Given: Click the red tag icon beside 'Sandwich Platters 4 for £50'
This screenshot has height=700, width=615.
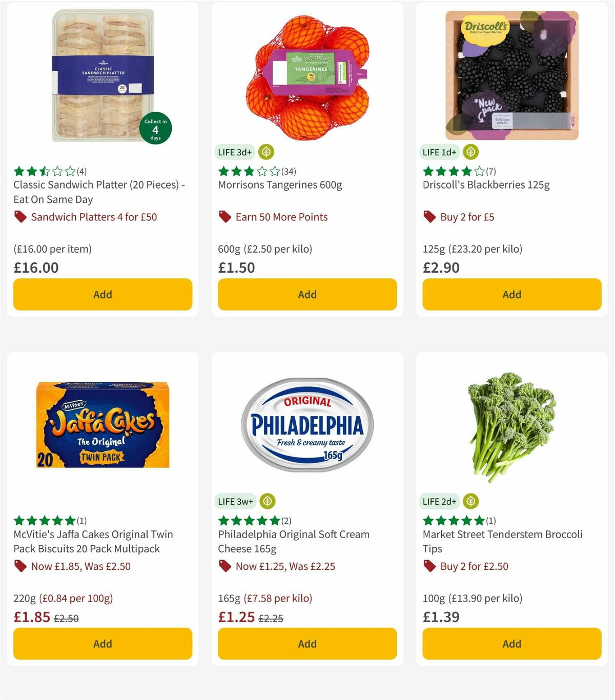Looking at the screenshot, I should (x=20, y=217).
